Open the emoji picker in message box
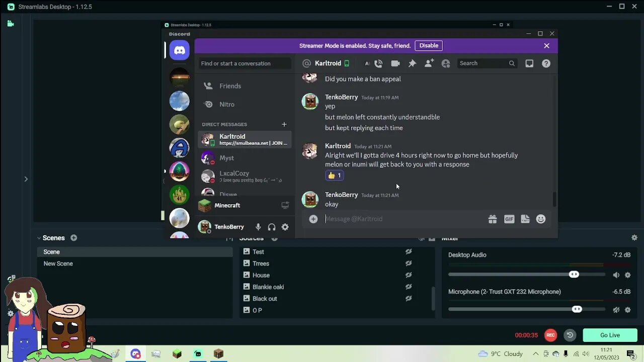 [x=541, y=219]
